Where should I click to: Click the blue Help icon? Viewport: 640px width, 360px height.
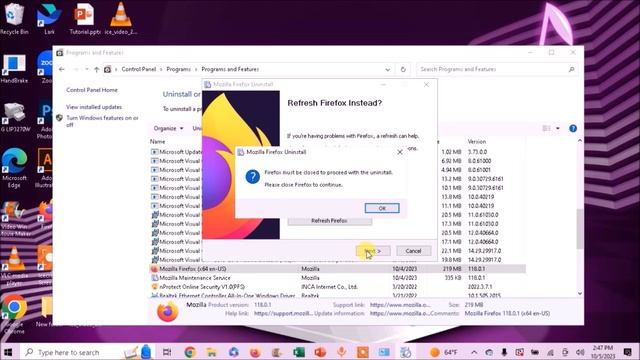[x=573, y=129]
